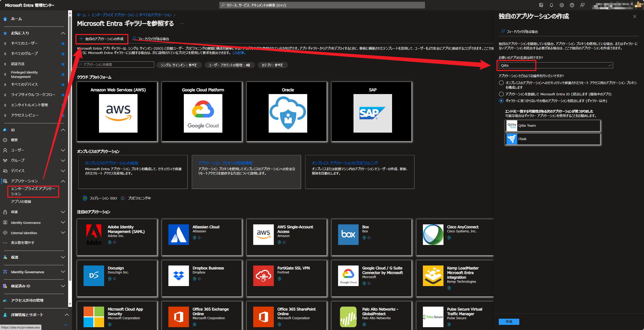This screenshot has width=644, height=330.
Task: Collapse the アプリケーション section in the sidebar
Action: pos(63,181)
